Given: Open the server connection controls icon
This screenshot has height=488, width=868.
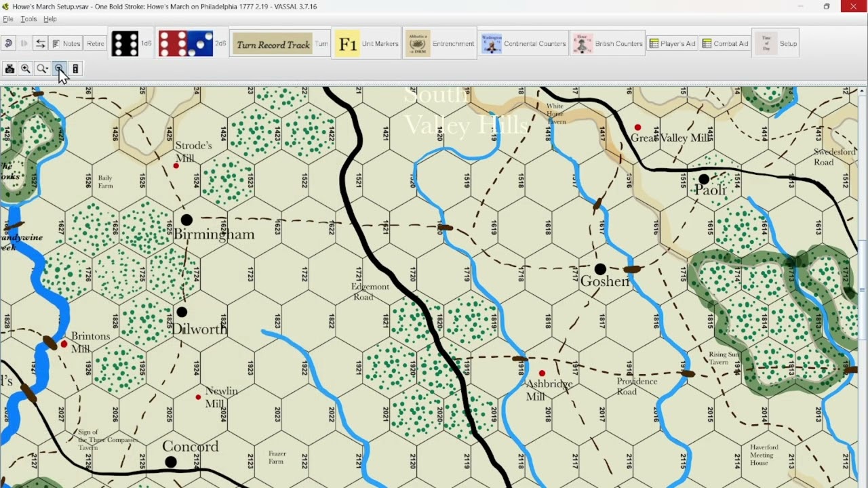Looking at the screenshot, I should [x=41, y=43].
